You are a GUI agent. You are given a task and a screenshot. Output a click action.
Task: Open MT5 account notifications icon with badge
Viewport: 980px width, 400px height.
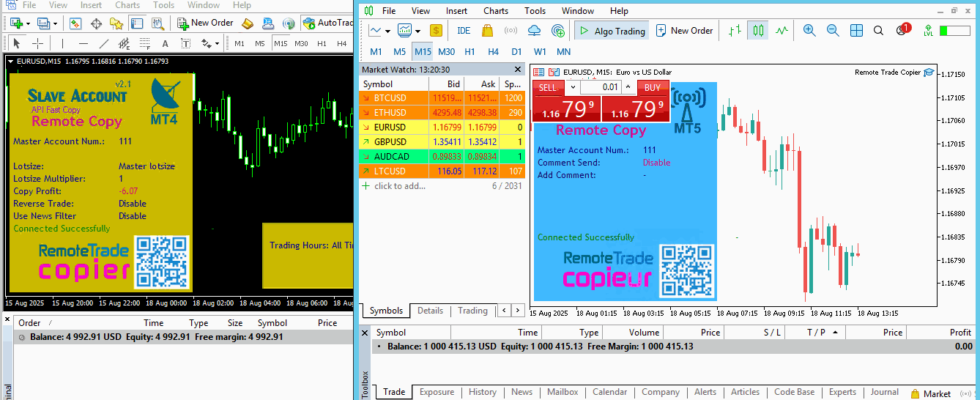902,30
